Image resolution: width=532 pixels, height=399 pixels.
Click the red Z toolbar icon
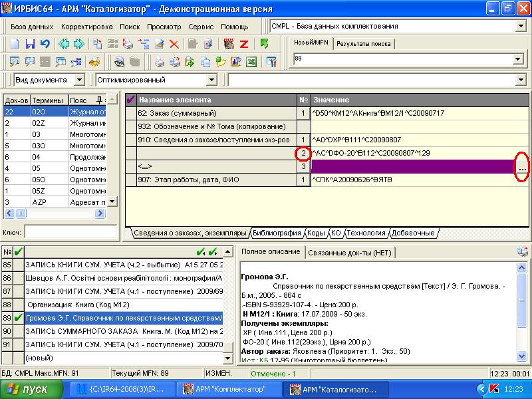[244, 45]
